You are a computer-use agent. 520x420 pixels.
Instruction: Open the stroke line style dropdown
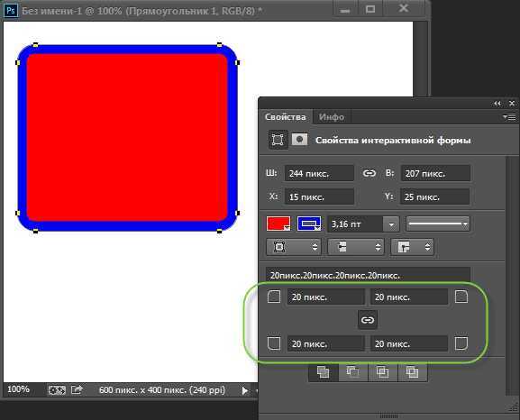(437, 224)
